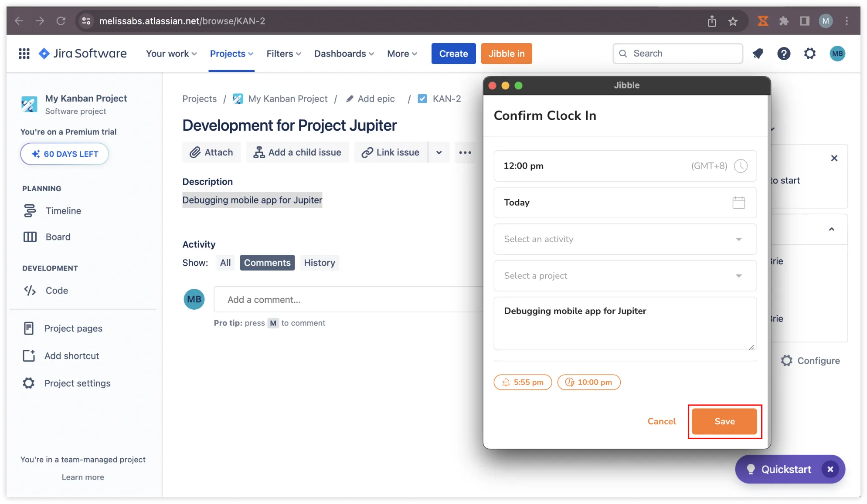Click the clock icon in time field
The height and width of the screenshot is (504, 867).
pos(741,166)
